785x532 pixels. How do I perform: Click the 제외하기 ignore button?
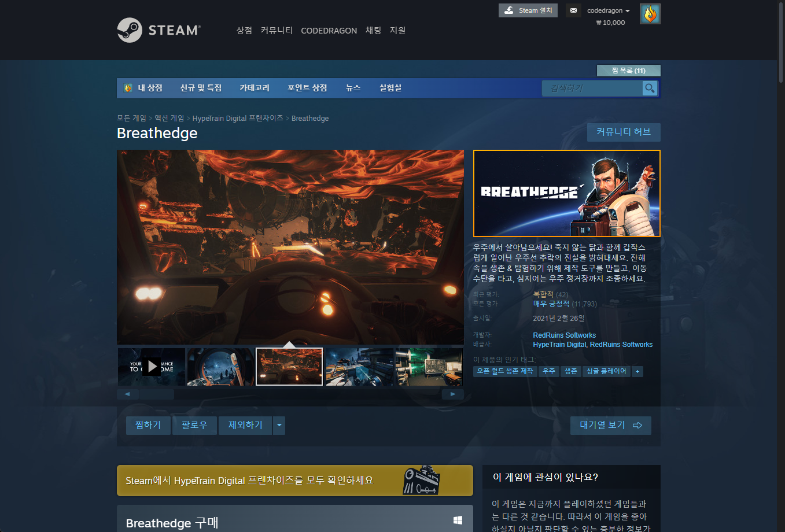245,425
